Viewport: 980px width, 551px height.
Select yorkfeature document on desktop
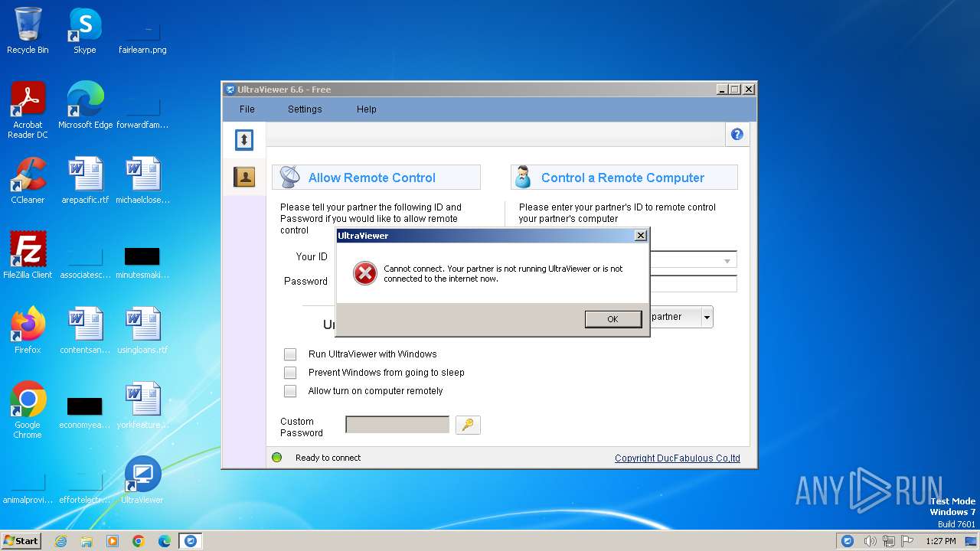point(142,406)
